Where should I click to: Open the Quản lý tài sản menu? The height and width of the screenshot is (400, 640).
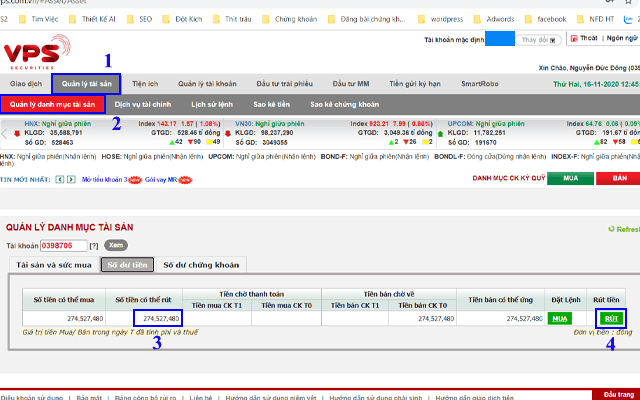pyautogui.click(x=86, y=84)
